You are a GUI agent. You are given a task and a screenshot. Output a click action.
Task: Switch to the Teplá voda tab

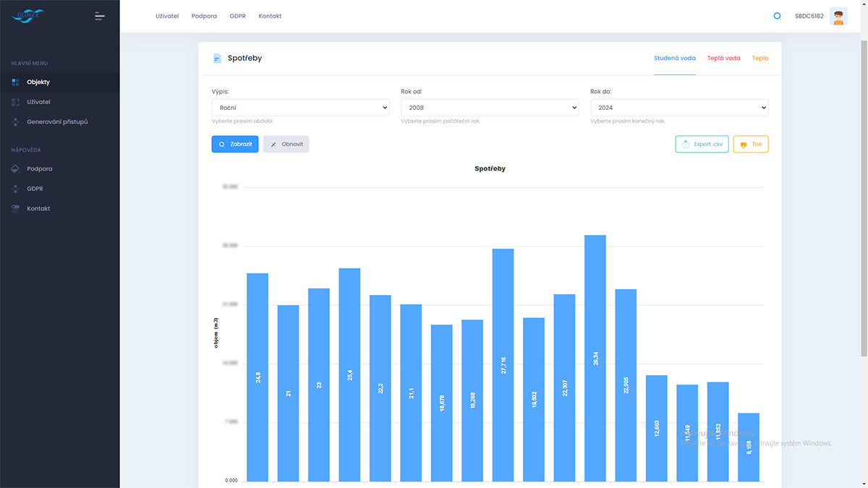pyautogui.click(x=723, y=58)
